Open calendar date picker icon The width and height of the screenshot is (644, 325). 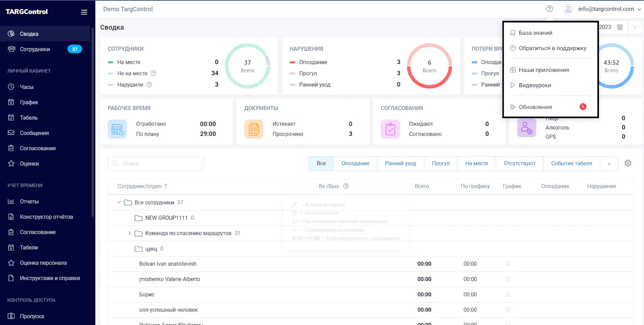[x=620, y=27]
